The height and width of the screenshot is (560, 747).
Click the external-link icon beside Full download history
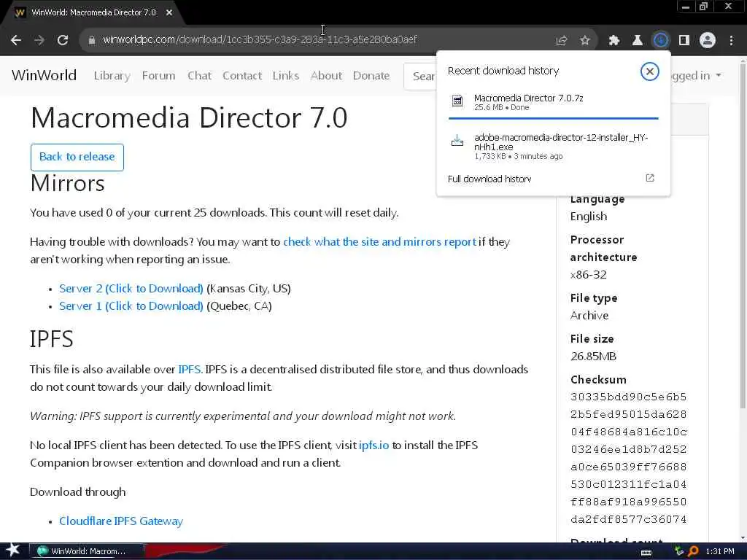650,178
